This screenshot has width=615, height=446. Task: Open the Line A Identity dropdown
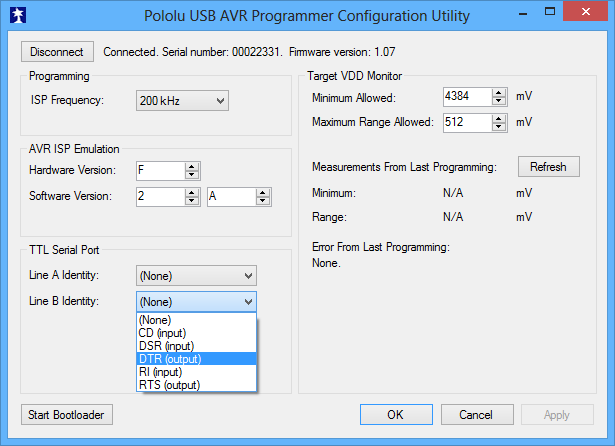(196, 275)
